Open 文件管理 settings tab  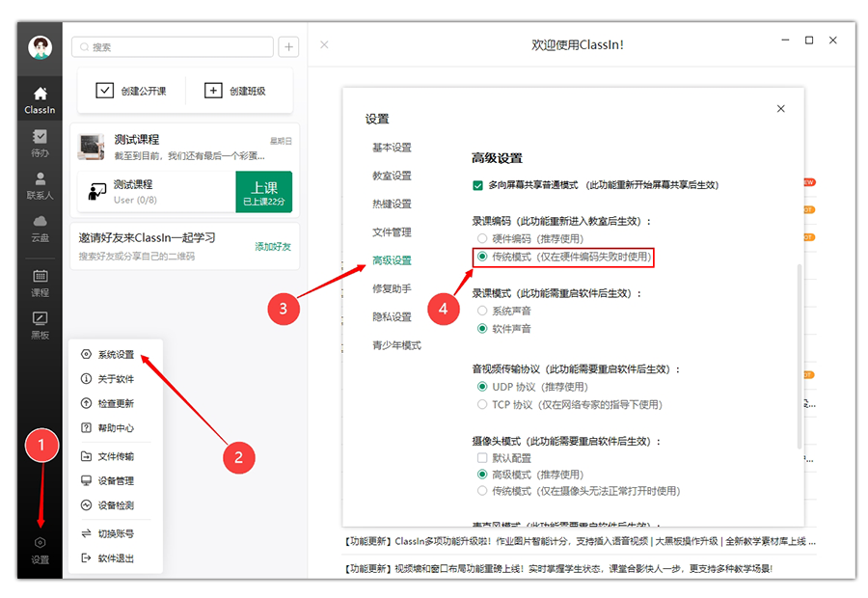(x=392, y=232)
